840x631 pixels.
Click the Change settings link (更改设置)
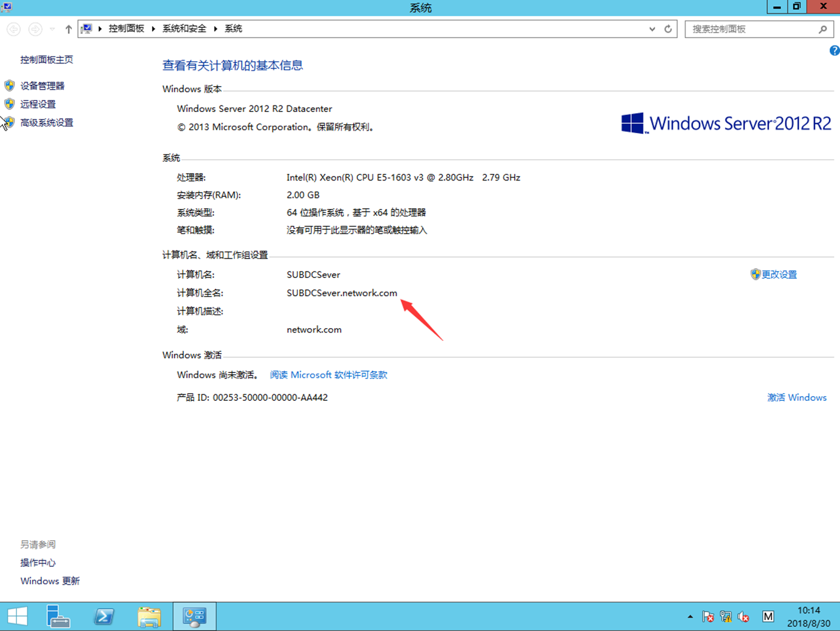(x=779, y=274)
